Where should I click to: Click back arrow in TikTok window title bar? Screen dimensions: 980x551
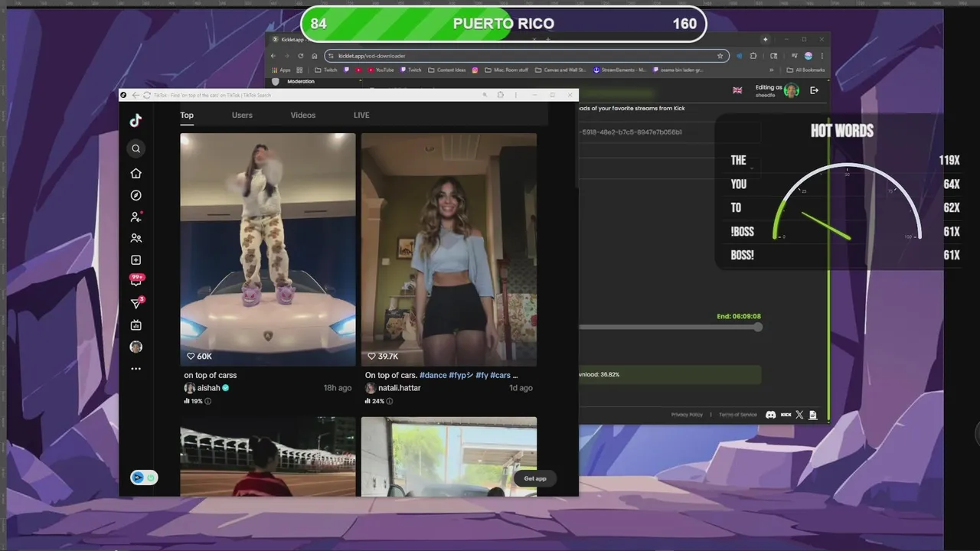click(136, 95)
